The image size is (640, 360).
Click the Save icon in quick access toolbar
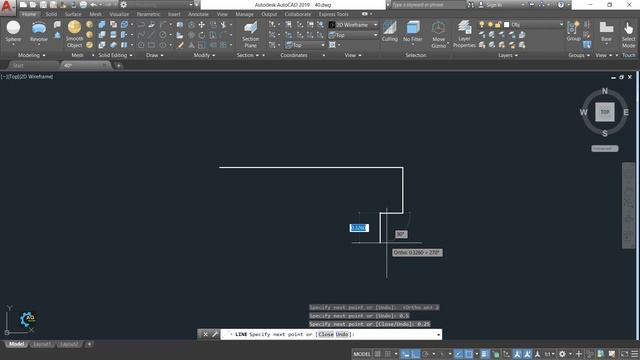[x=43, y=5]
